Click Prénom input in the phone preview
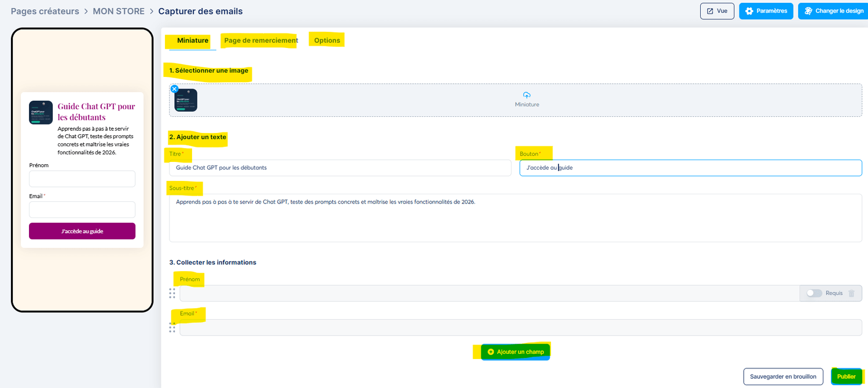The height and width of the screenshot is (388, 868). tap(82, 179)
